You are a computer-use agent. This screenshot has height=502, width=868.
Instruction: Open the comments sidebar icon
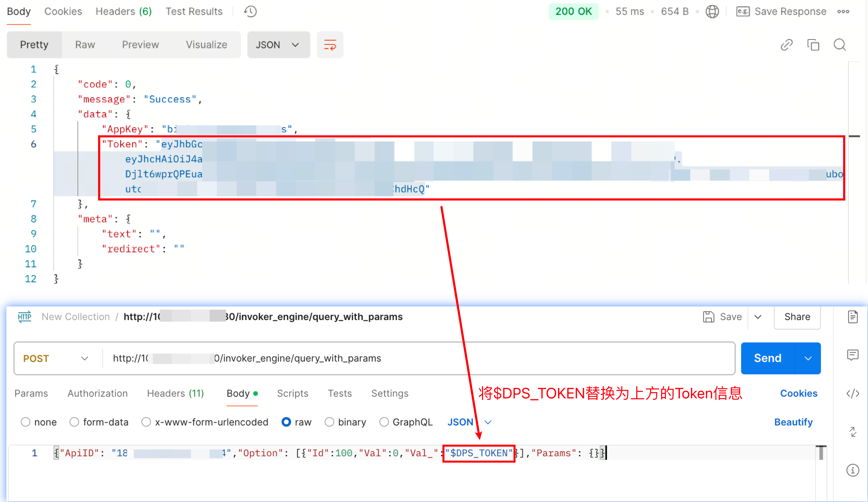click(853, 355)
